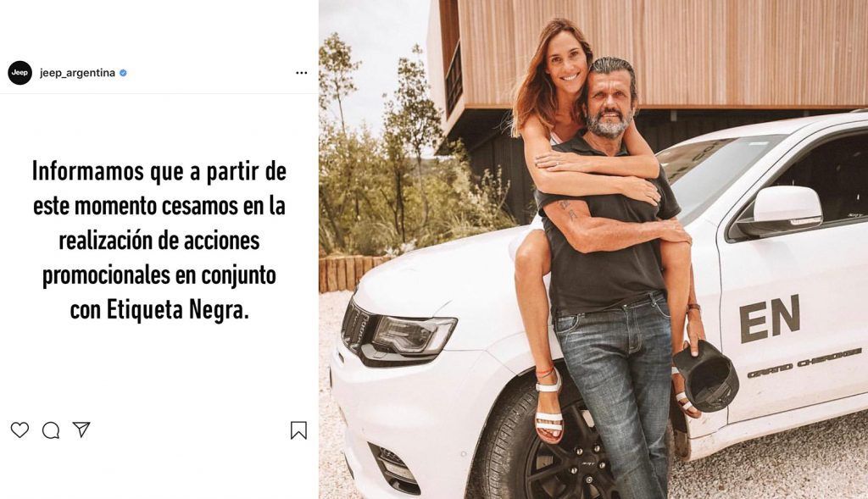Open the jeep_argentina profile username
The width and height of the screenshot is (868, 499).
(77, 73)
